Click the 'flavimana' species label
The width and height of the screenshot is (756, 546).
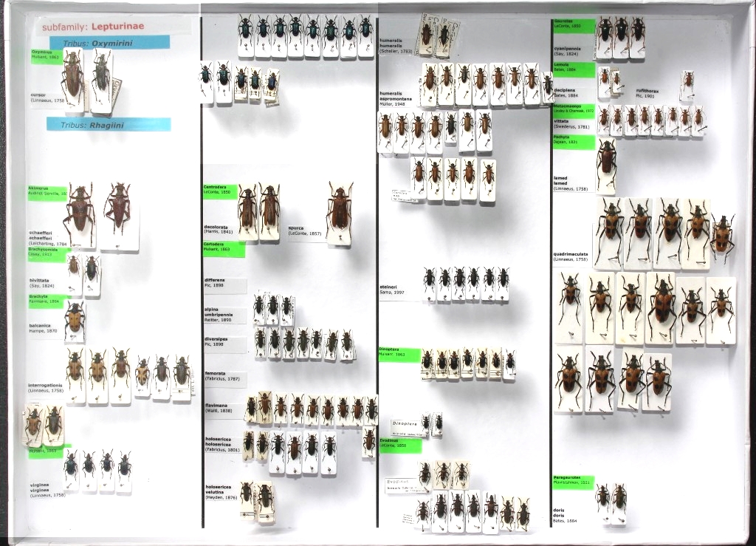point(219,407)
